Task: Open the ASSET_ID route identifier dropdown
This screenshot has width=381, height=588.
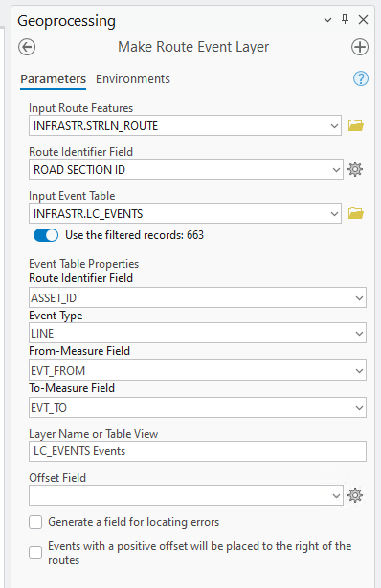Action: (359, 298)
